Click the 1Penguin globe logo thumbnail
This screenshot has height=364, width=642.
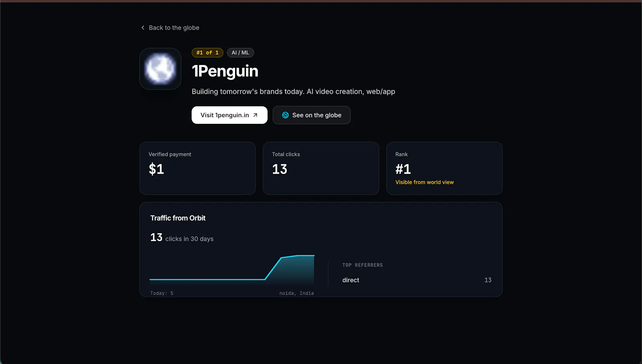click(160, 69)
